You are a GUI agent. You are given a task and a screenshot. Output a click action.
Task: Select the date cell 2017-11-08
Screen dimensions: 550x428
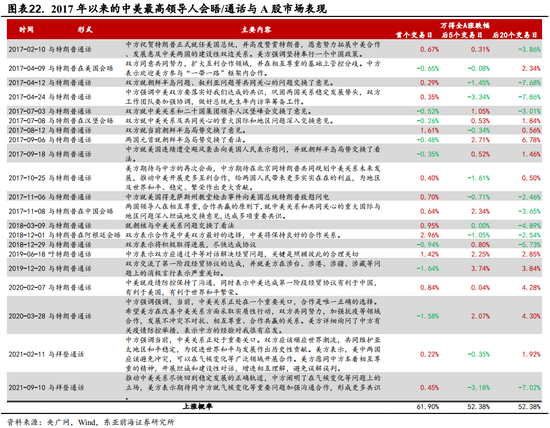(27, 211)
